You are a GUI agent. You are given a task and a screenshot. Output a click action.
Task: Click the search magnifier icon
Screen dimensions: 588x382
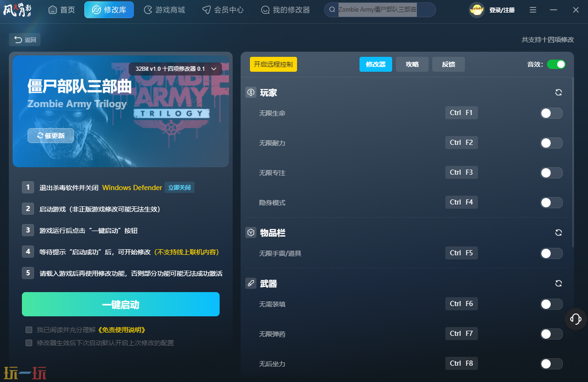(x=332, y=10)
